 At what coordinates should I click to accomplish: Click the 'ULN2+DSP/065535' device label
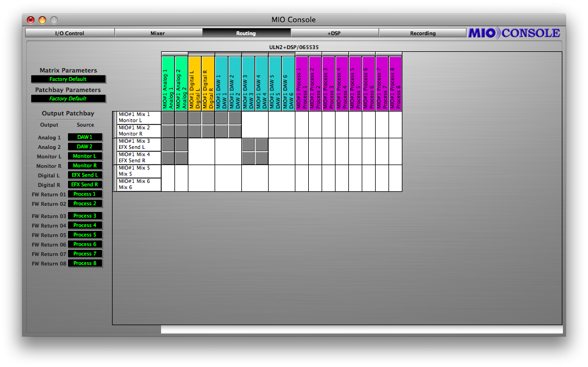294,47
